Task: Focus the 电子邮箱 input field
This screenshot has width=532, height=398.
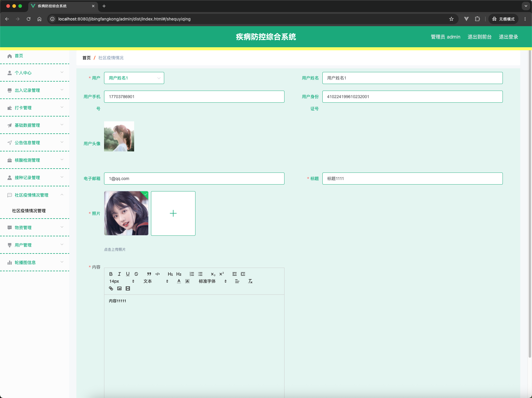Action: pyautogui.click(x=194, y=179)
